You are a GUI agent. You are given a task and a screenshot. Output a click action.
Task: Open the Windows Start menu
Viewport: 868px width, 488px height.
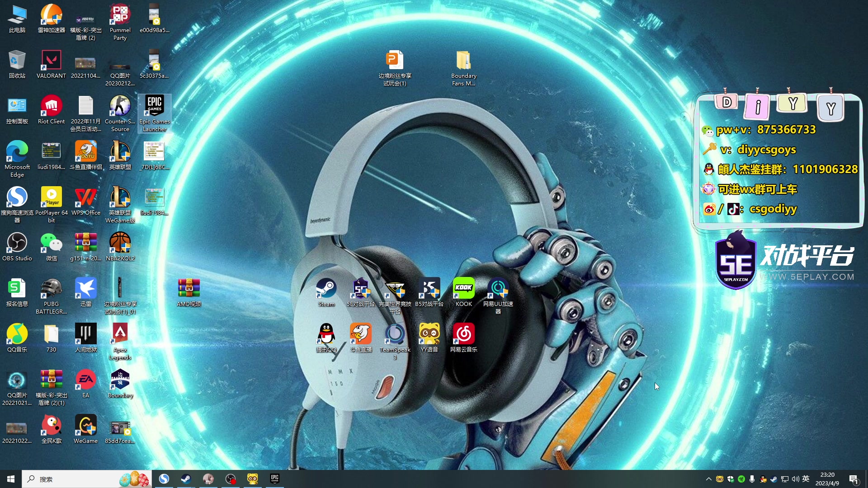(11, 479)
